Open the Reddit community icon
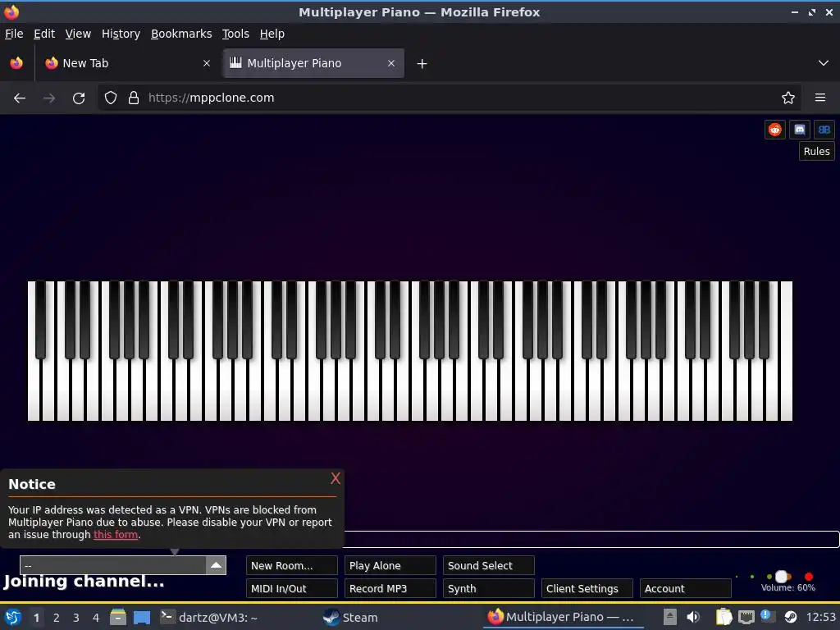840x630 pixels. tap(774, 130)
